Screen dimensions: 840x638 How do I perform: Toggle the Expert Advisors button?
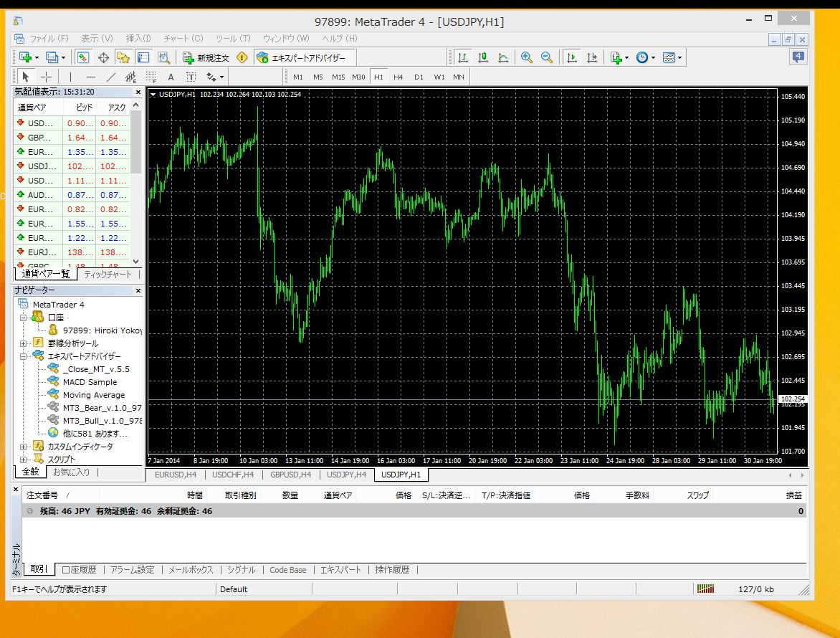(x=301, y=57)
